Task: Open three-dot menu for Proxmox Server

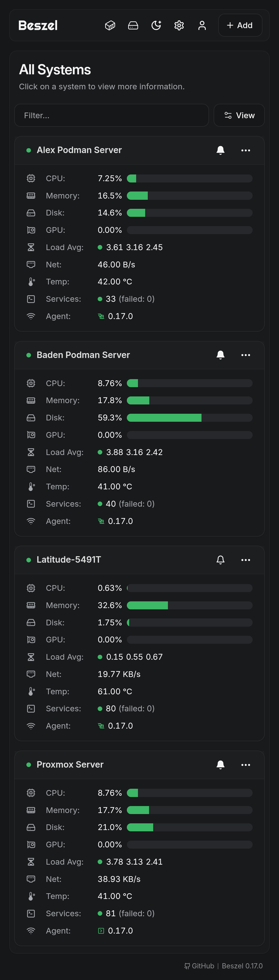Action: coord(245,765)
